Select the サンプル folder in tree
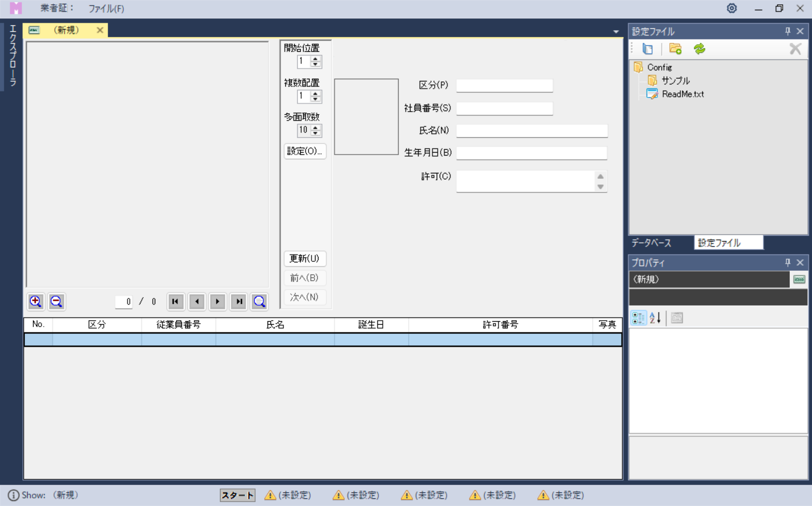The width and height of the screenshot is (812, 506). (x=669, y=81)
